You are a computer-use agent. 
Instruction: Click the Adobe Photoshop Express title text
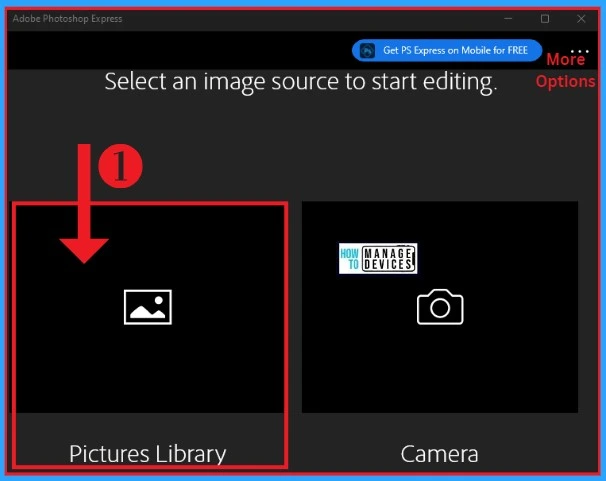point(67,19)
